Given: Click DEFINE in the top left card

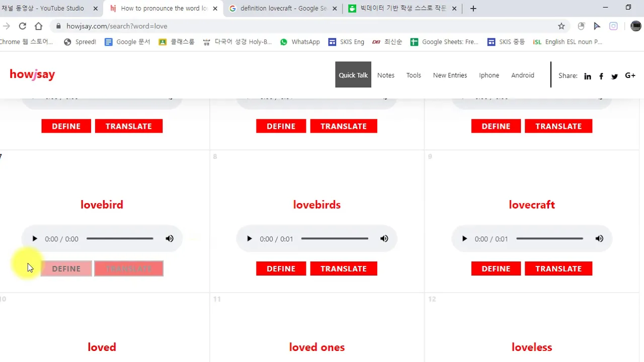Looking at the screenshot, I should click(66, 126).
